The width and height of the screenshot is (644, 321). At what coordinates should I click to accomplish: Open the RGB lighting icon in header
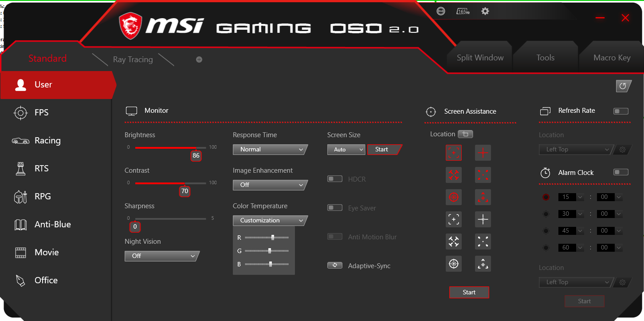tap(440, 12)
